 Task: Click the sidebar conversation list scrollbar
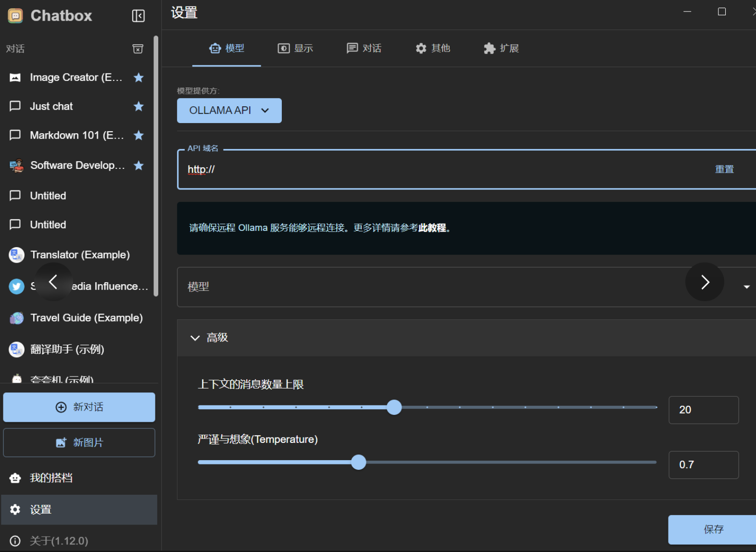point(156,166)
